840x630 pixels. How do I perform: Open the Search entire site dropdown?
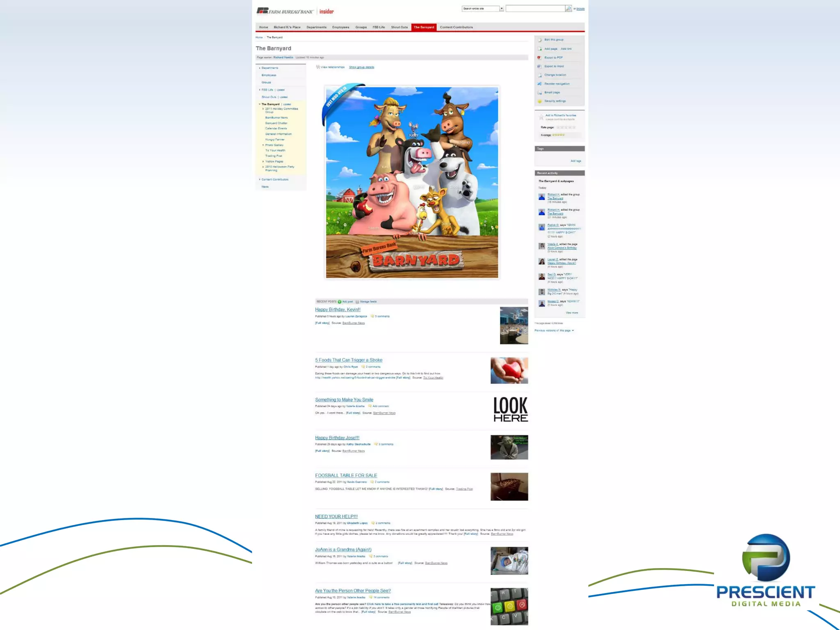point(501,9)
